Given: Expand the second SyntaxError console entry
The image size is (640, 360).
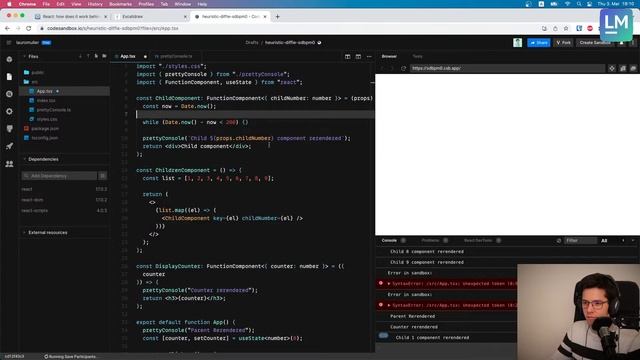Looking at the screenshot, I should click(389, 305).
